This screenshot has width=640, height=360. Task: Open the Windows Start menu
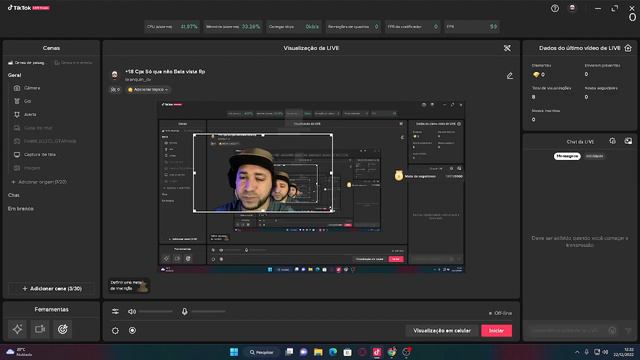tap(234, 352)
